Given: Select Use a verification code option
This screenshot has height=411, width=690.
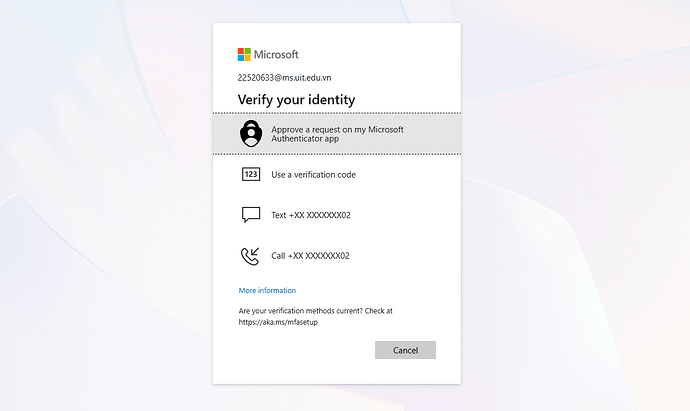Looking at the screenshot, I should point(337,174).
